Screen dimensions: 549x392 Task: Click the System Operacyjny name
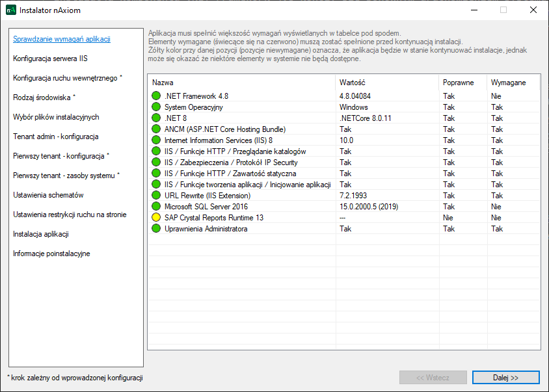click(194, 107)
